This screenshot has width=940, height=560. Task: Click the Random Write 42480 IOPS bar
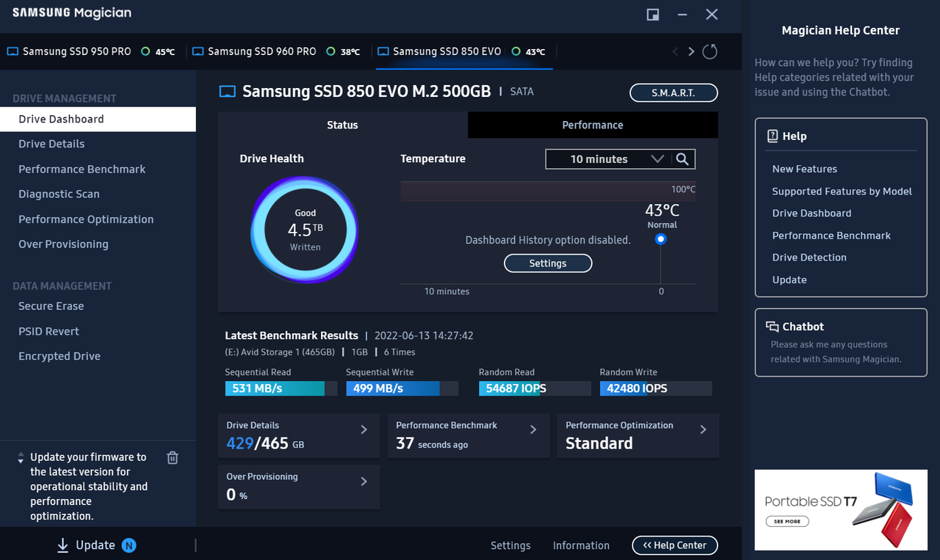point(656,388)
